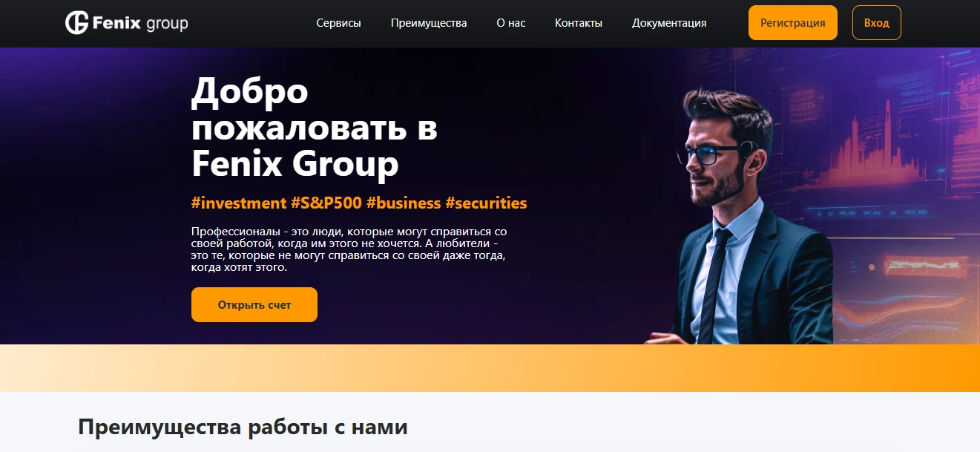
Task: Click the orange Регистрация button
Action: pos(793,23)
